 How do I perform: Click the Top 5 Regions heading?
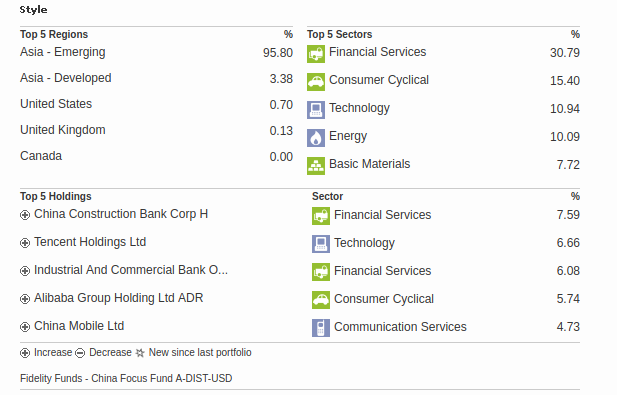tap(54, 35)
